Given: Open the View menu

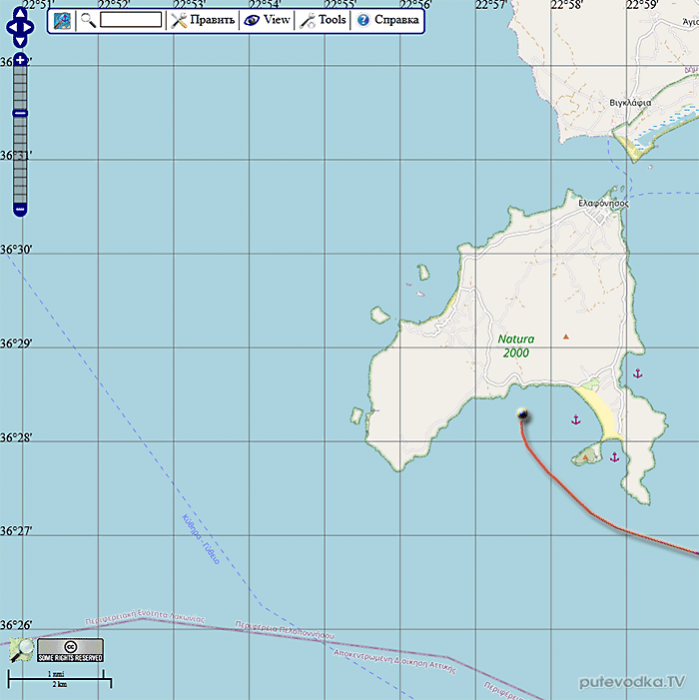Looking at the screenshot, I should point(267,20).
